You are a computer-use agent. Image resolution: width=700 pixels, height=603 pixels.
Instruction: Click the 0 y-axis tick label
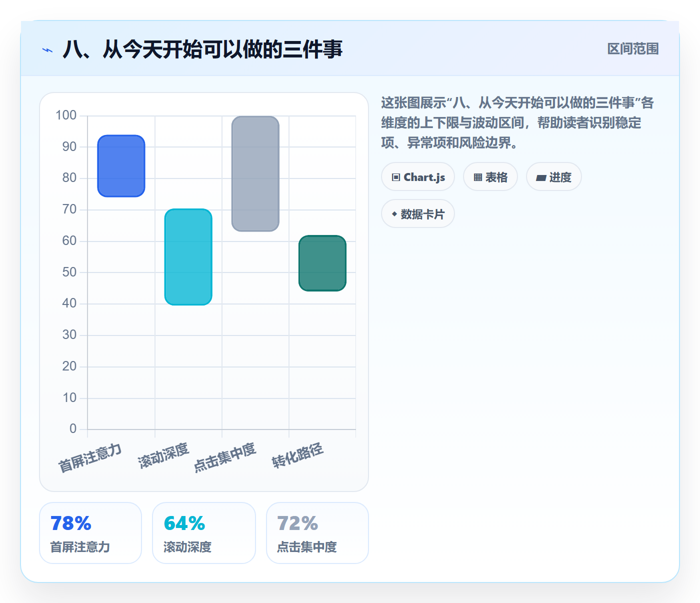[x=73, y=429]
